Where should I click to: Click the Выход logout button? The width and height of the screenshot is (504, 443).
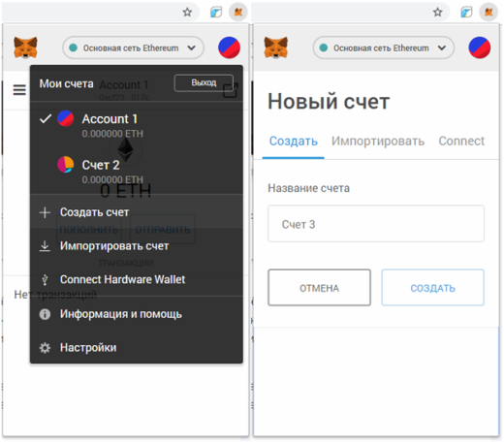[204, 83]
